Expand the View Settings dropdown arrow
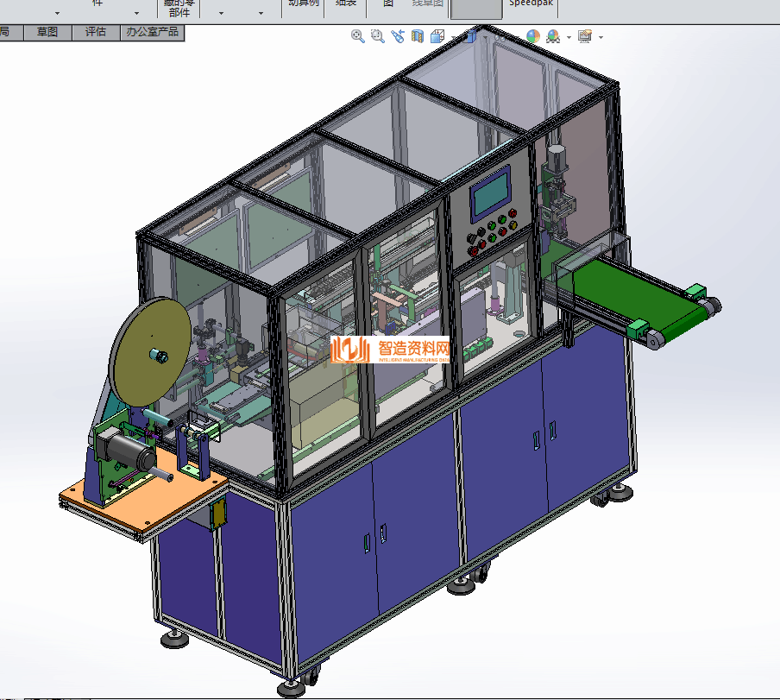 coord(601,38)
